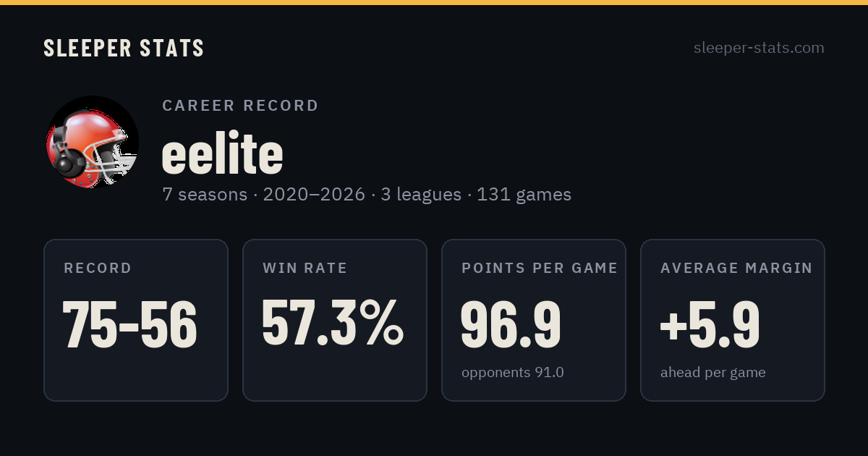This screenshot has width=868, height=456.
Task: Open the AVERAGE MARGIN stat card
Action: pyautogui.click(x=733, y=320)
